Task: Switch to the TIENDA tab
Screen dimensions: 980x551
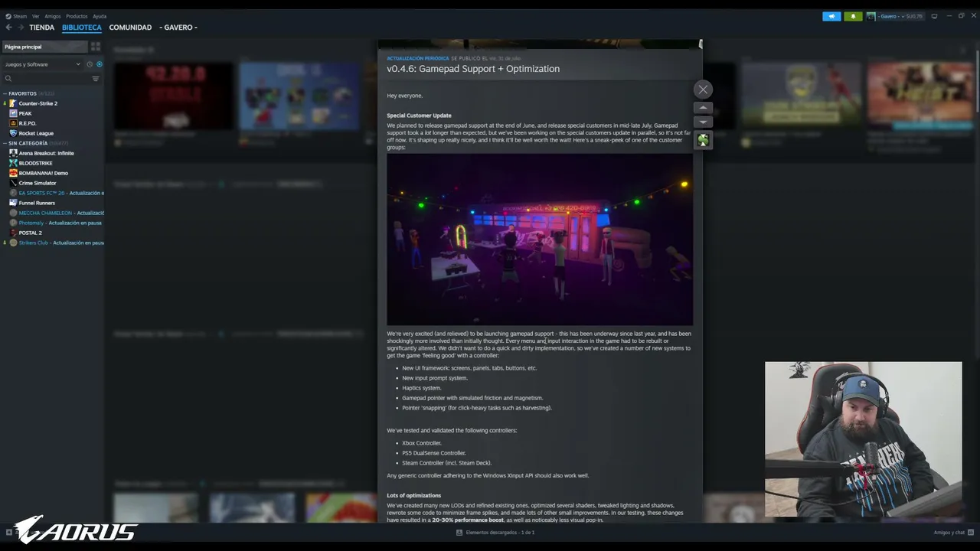Action: pos(42,28)
